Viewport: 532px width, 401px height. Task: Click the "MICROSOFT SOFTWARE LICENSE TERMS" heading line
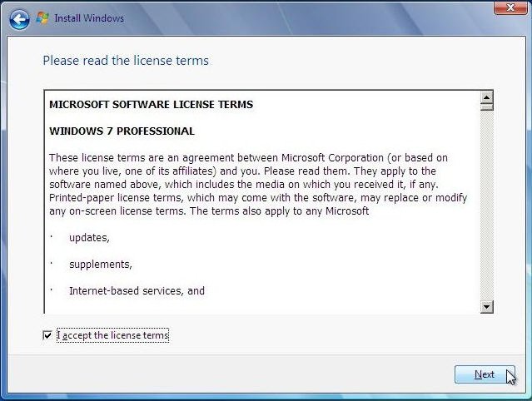click(151, 105)
